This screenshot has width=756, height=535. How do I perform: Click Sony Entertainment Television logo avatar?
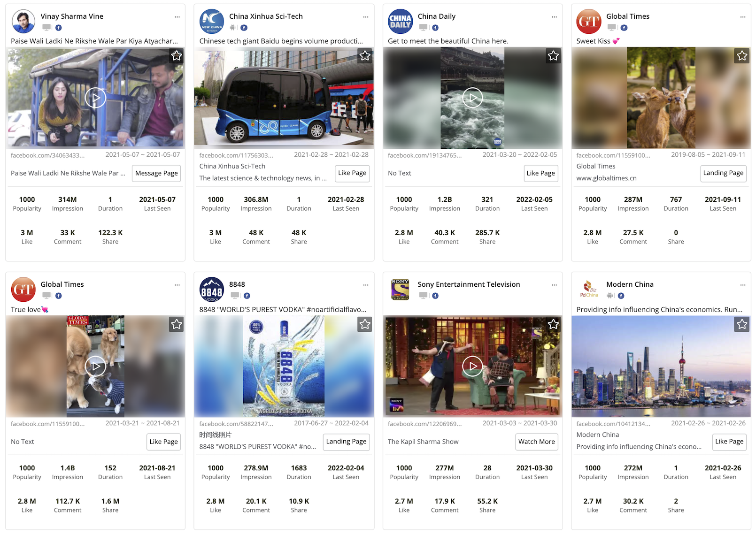pos(401,290)
